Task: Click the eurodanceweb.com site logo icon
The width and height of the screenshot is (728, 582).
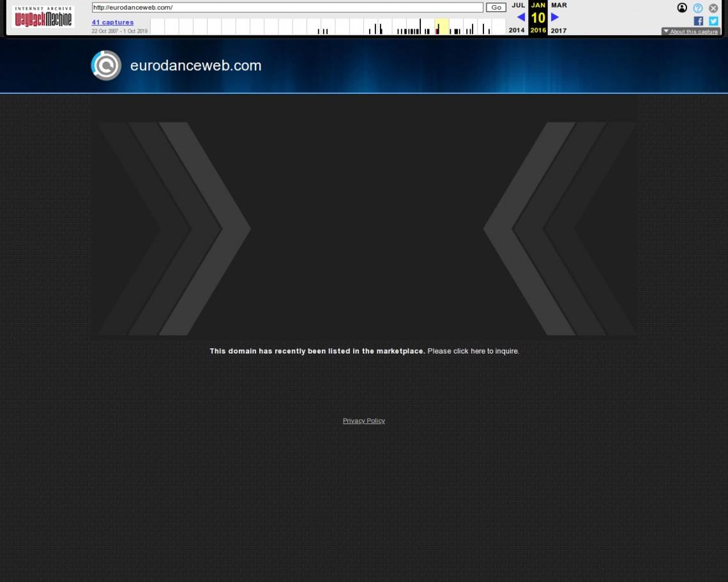Action: (x=106, y=66)
